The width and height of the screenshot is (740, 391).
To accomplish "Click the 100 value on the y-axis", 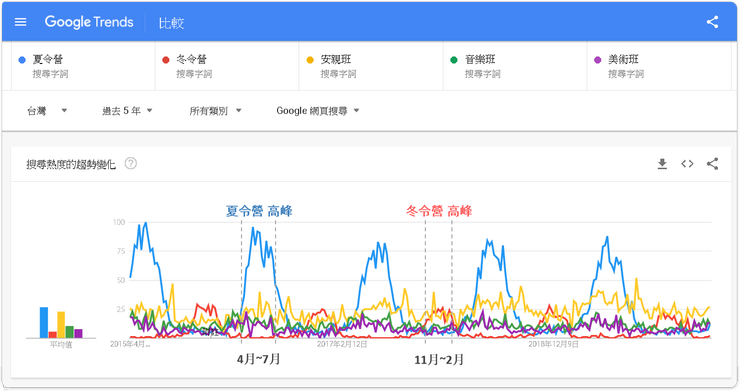I will point(119,222).
